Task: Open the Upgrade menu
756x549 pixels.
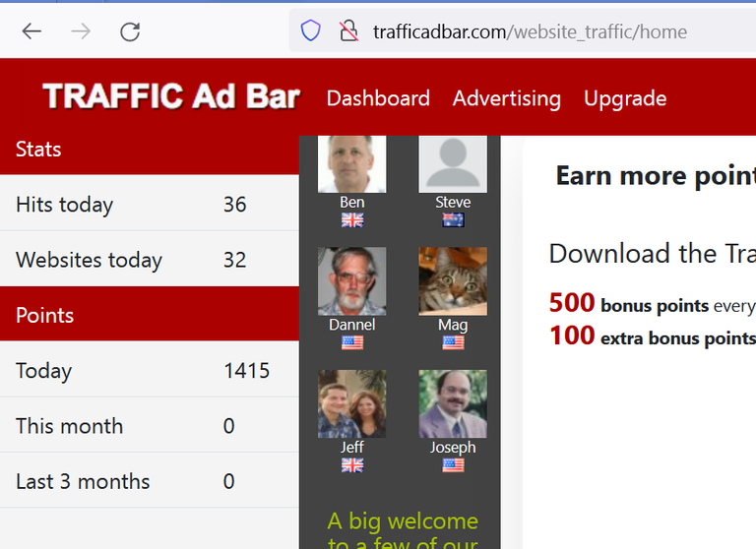Action: click(625, 99)
